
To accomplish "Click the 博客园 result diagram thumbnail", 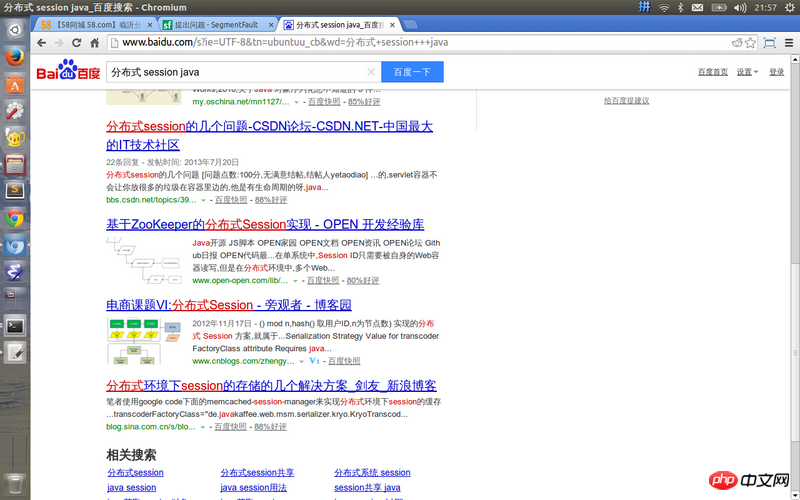I will tap(144, 341).
